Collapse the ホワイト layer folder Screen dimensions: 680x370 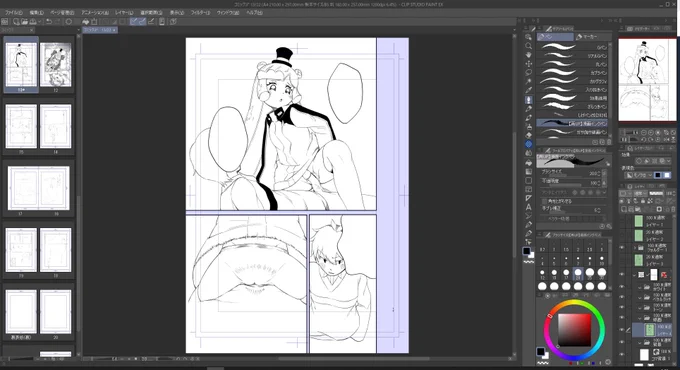tap(639, 287)
